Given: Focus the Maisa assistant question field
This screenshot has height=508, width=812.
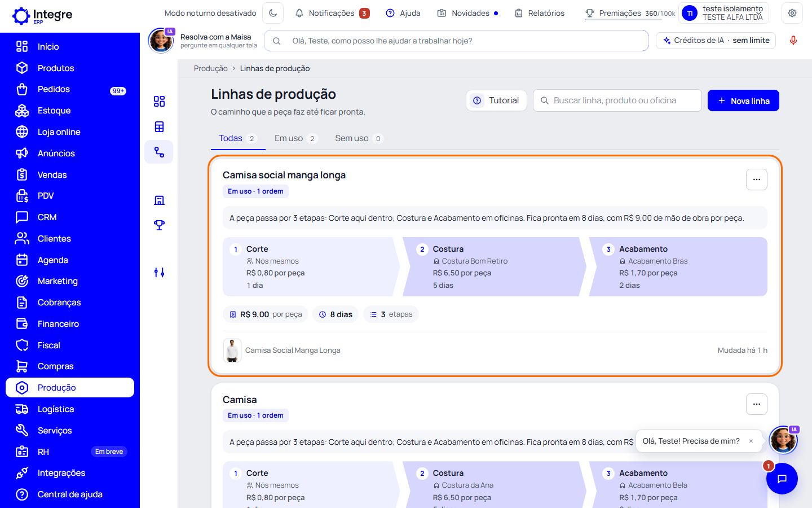Looking at the screenshot, I should tap(456, 41).
